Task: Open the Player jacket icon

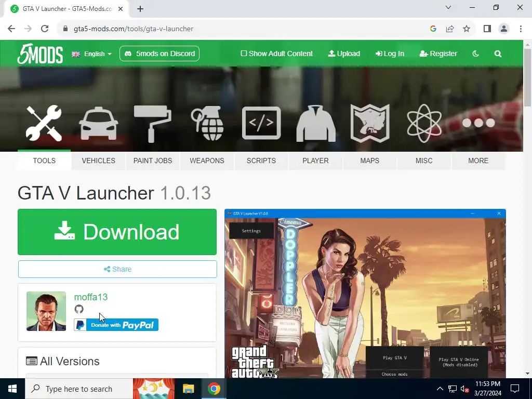Action: point(316,124)
